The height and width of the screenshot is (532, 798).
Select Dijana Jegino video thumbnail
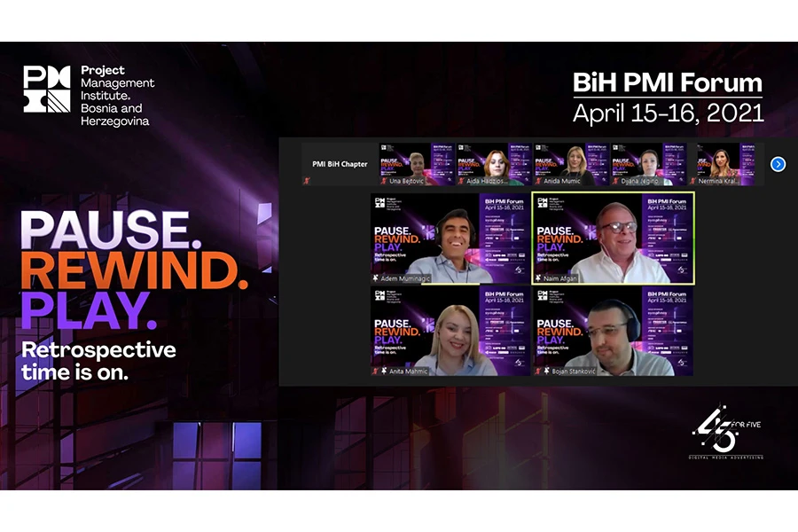coord(649,164)
